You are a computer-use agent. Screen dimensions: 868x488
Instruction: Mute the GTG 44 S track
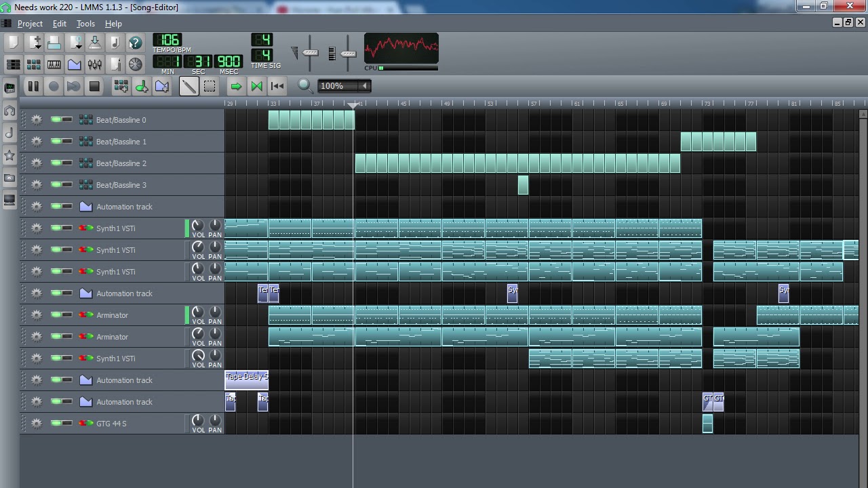(x=56, y=423)
